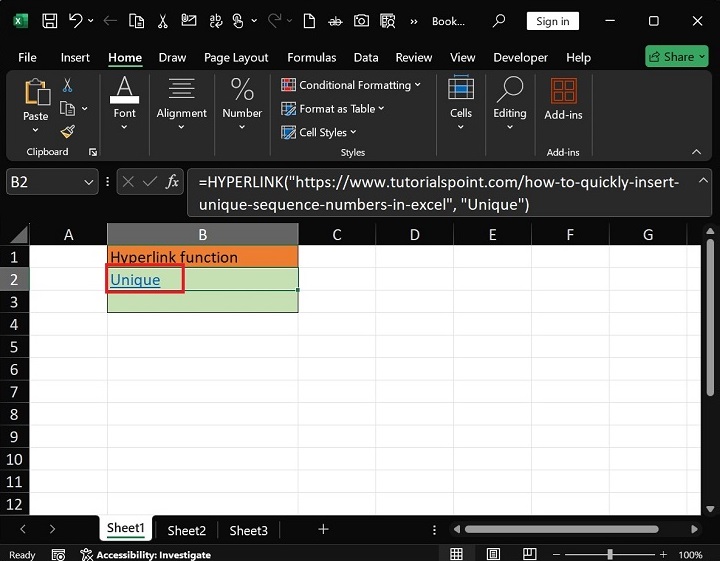
Task: Select column D header
Action: (414, 235)
